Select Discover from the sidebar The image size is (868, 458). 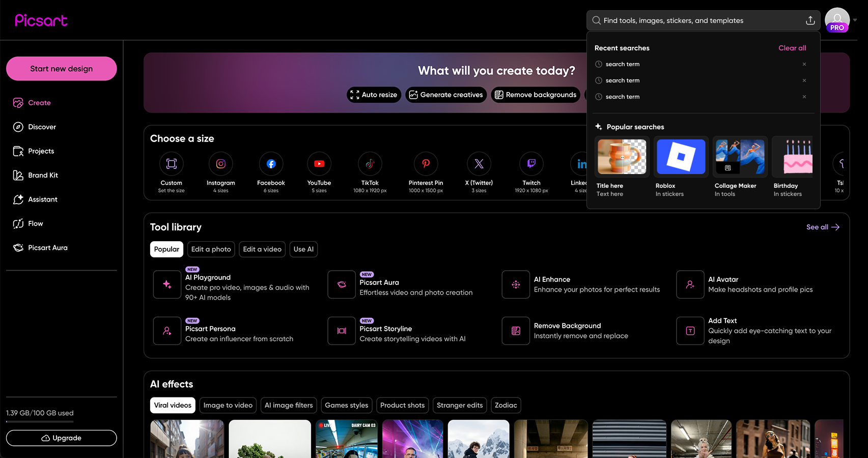[42, 127]
